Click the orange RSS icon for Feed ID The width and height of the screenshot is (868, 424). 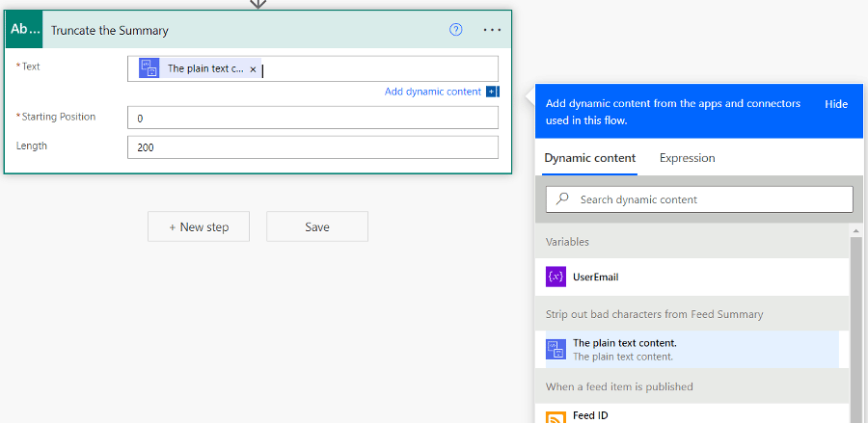[x=556, y=418]
